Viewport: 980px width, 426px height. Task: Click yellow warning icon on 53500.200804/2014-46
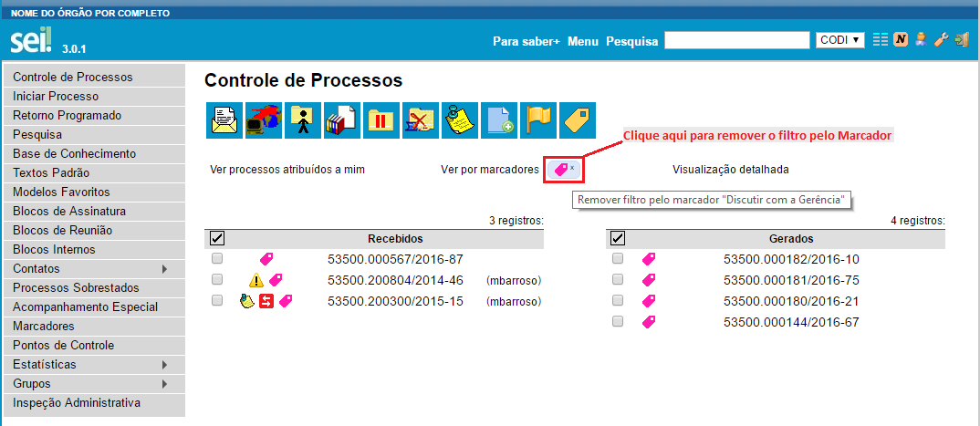click(x=256, y=280)
